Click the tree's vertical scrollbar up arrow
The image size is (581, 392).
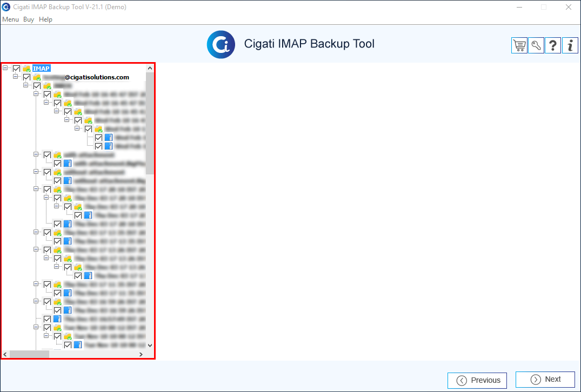[x=150, y=68]
